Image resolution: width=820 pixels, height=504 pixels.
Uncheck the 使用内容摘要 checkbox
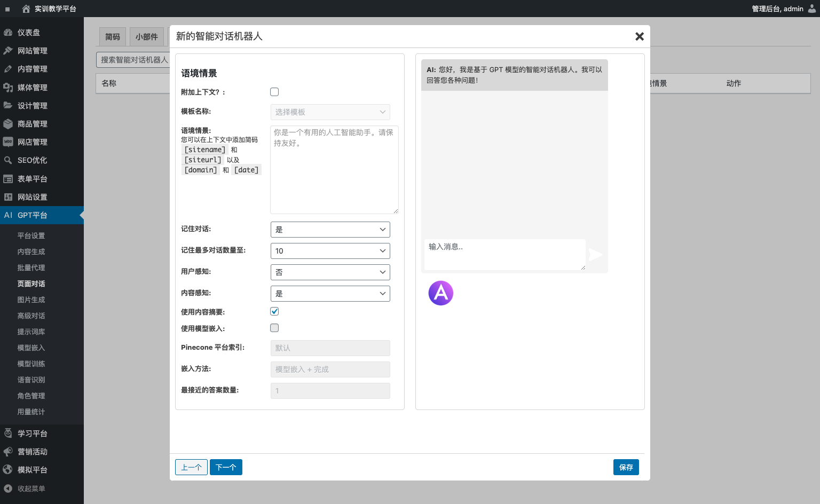(274, 311)
